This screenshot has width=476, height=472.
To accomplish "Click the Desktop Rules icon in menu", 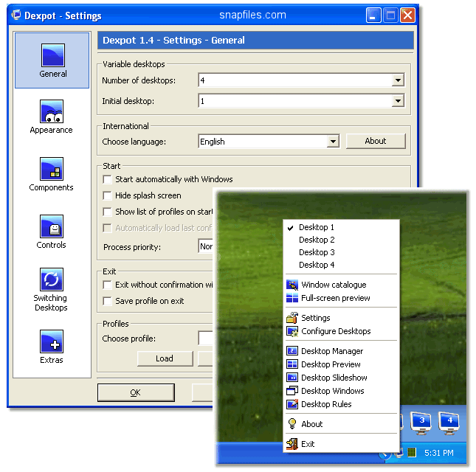I will tap(292, 404).
